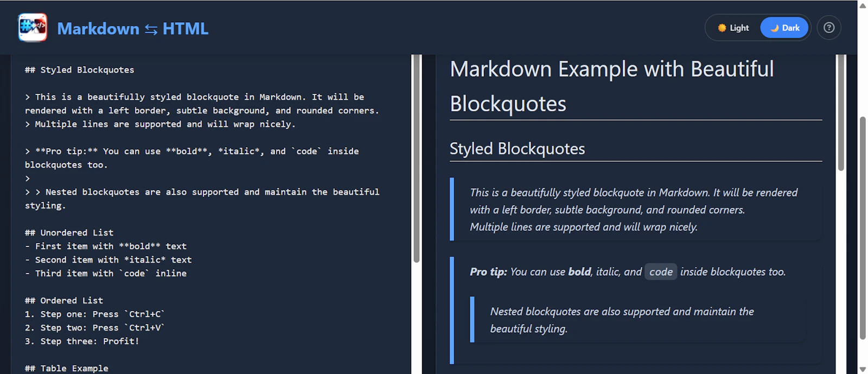The width and height of the screenshot is (868, 374).
Task: Click the 'Pro tip:' bold text in preview
Action: click(488, 272)
